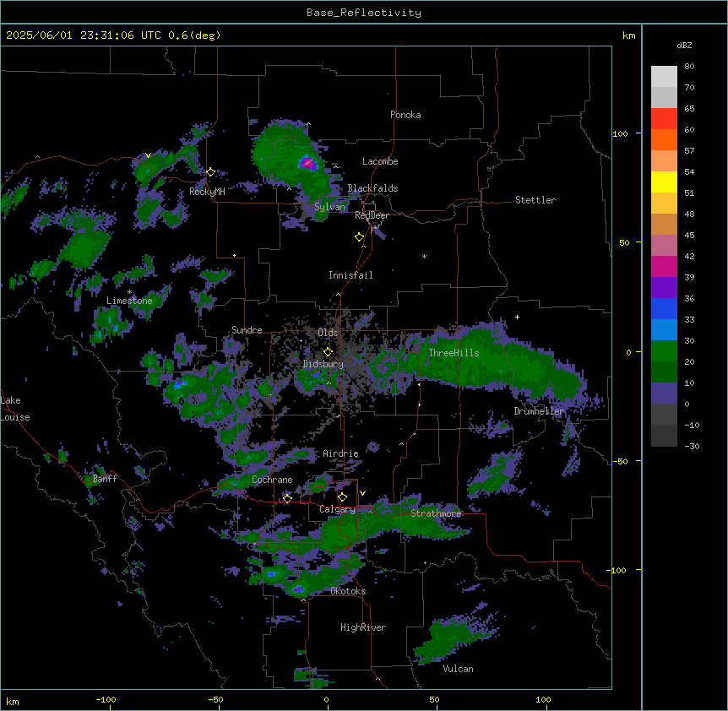728x711 pixels.
Task: Click the blue echo core west of Okotoks
Action: tap(297, 589)
